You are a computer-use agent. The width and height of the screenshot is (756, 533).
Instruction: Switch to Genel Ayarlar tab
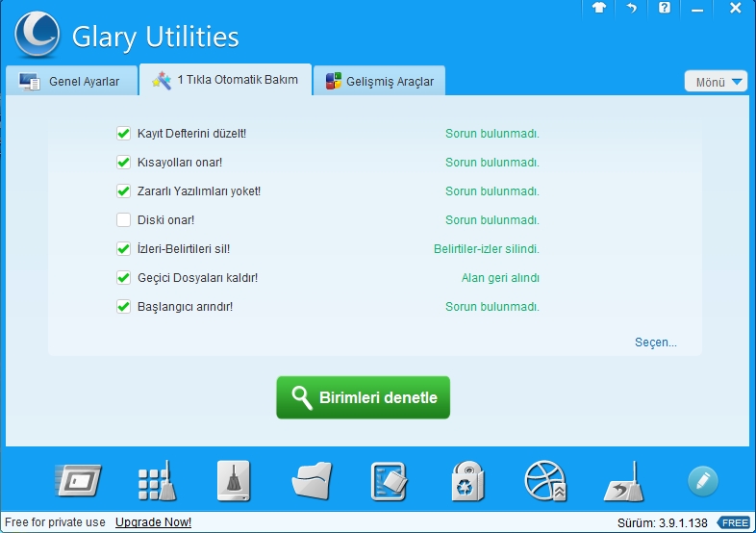pos(71,81)
